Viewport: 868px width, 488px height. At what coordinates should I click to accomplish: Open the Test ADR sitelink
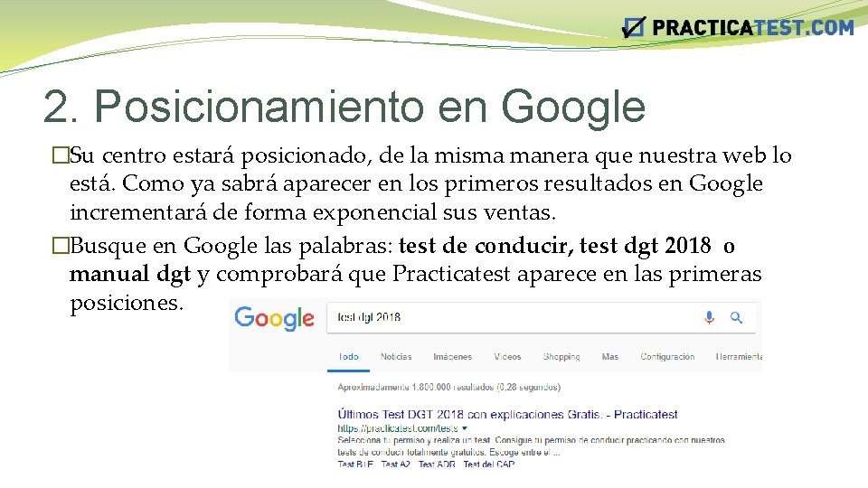pyautogui.click(x=437, y=465)
